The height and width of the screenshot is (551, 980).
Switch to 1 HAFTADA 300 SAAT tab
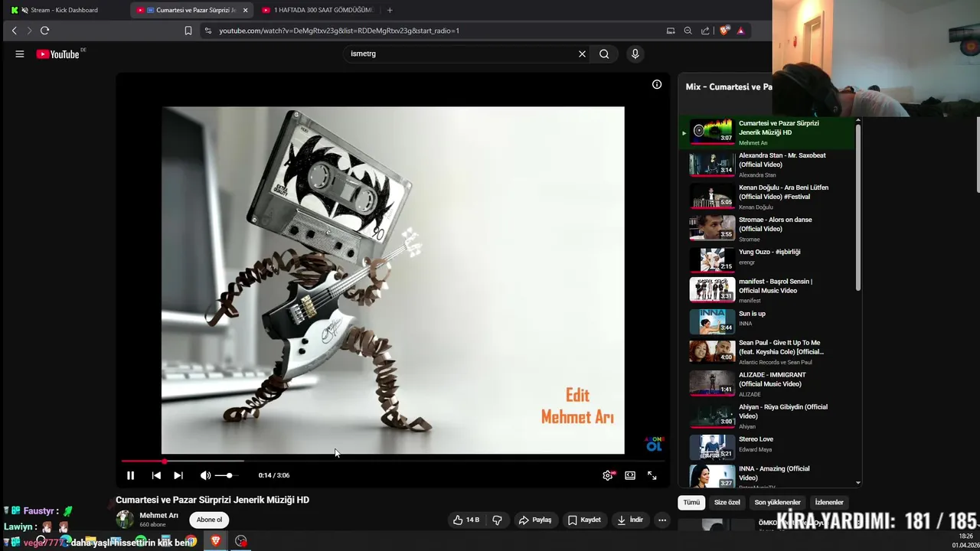tap(318, 10)
